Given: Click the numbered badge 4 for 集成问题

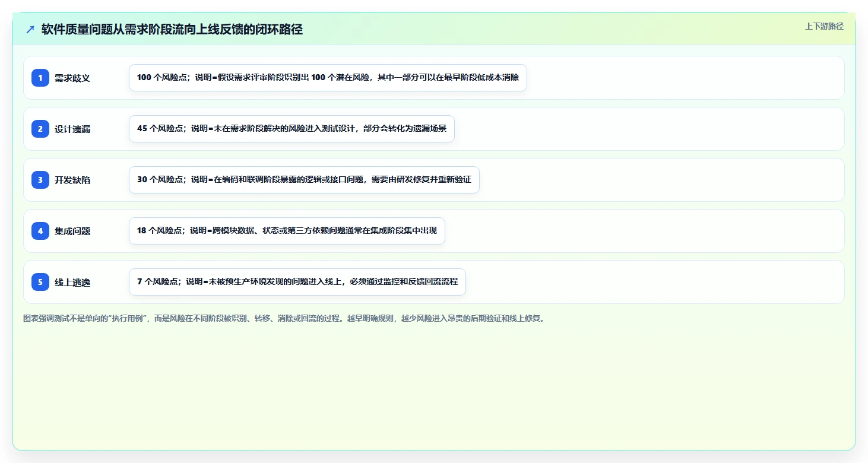Looking at the screenshot, I should coord(40,231).
